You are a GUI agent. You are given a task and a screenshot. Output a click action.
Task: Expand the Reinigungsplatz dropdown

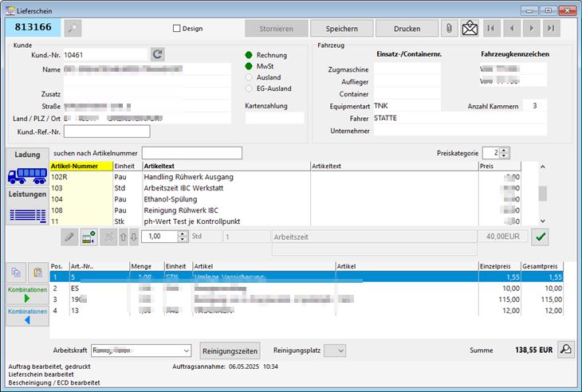[x=340, y=351]
